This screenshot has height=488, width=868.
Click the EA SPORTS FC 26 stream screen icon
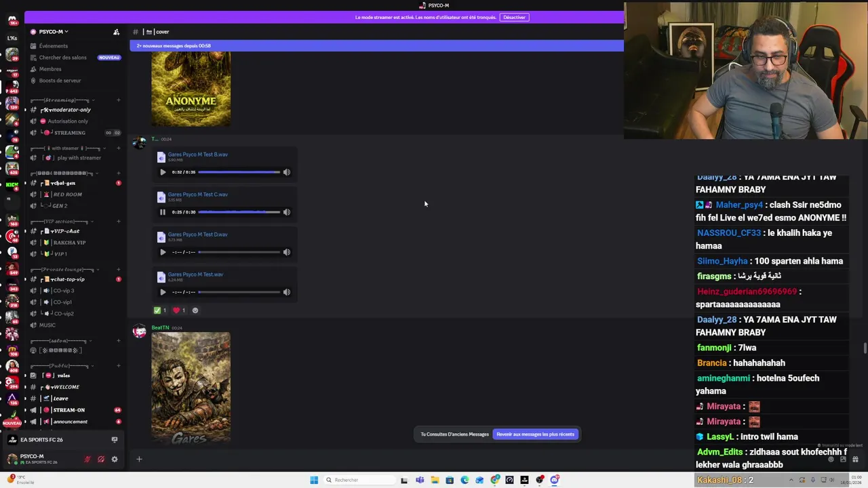click(x=115, y=440)
